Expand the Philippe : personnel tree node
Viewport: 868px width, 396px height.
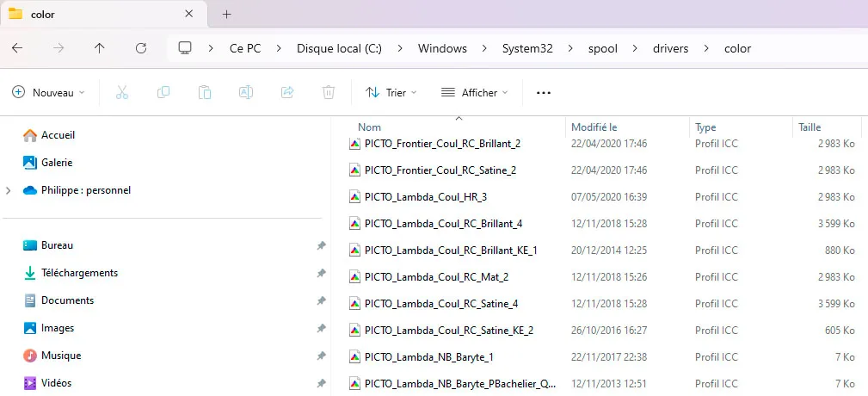[9, 190]
